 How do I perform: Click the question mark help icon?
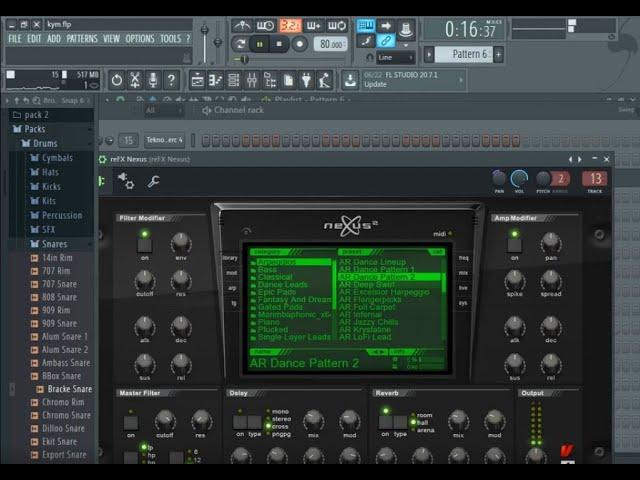pos(171,80)
